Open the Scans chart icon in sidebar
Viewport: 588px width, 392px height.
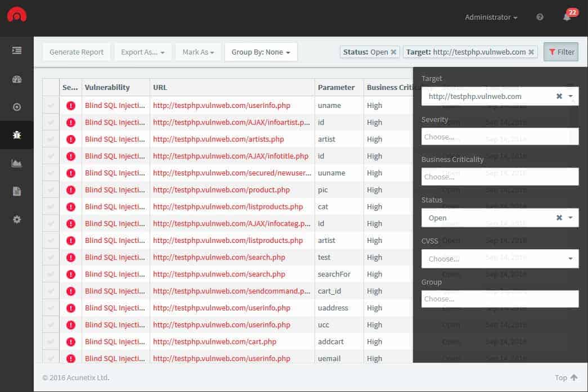point(17,163)
